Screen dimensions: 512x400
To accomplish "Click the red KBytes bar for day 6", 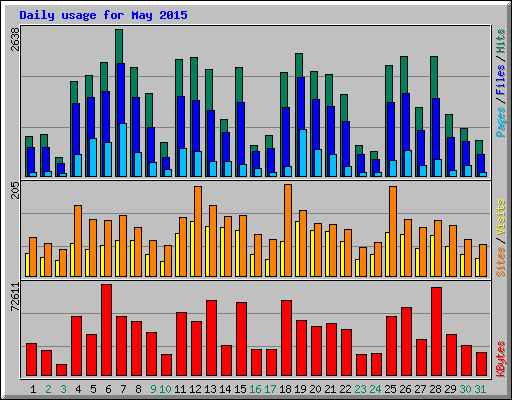I will click(107, 330).
